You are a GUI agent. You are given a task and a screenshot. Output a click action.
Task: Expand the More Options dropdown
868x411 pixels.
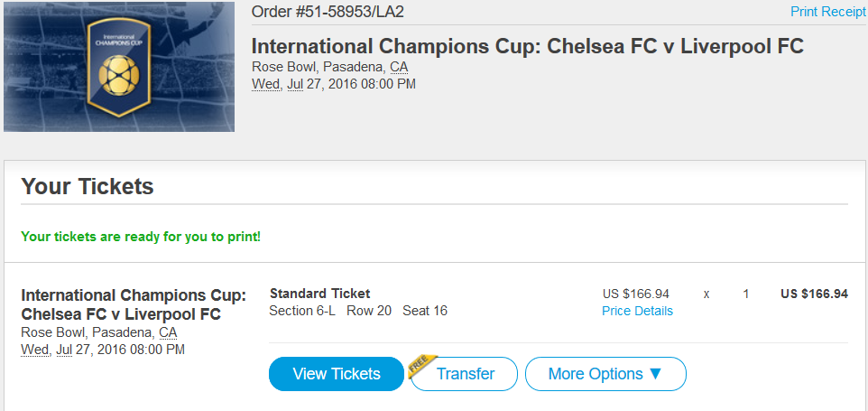click(x=605, y=374)
